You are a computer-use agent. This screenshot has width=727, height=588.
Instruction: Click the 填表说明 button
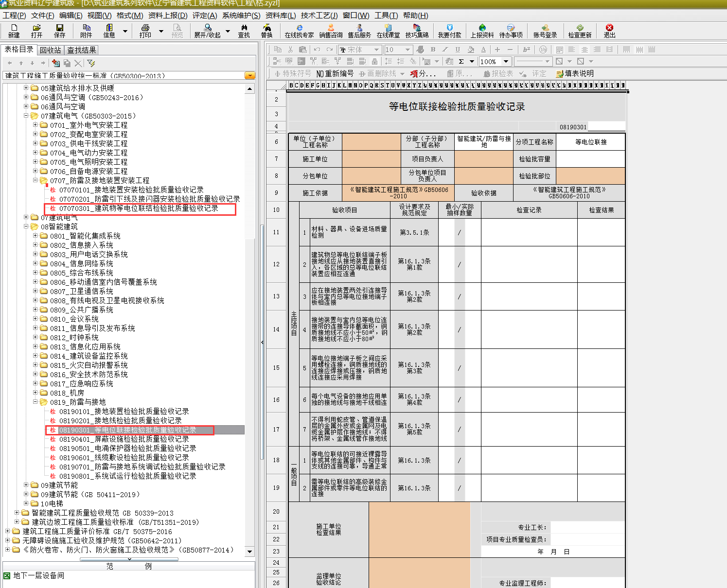point(575,73)
